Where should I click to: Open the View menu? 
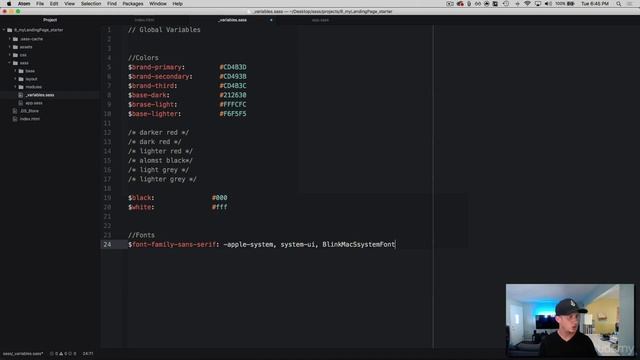click(69, 4)
